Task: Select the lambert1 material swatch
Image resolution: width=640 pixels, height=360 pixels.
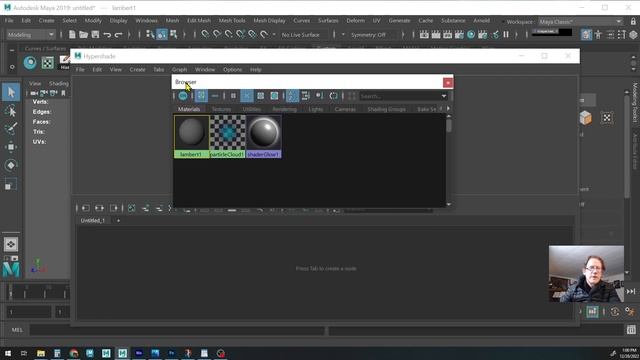Action: [x=191, y=136]
